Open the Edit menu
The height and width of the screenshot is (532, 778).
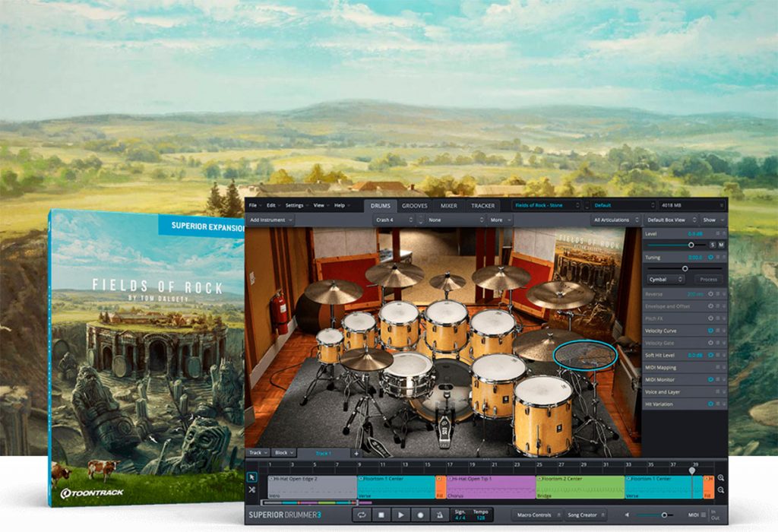(x=273, y=205)
